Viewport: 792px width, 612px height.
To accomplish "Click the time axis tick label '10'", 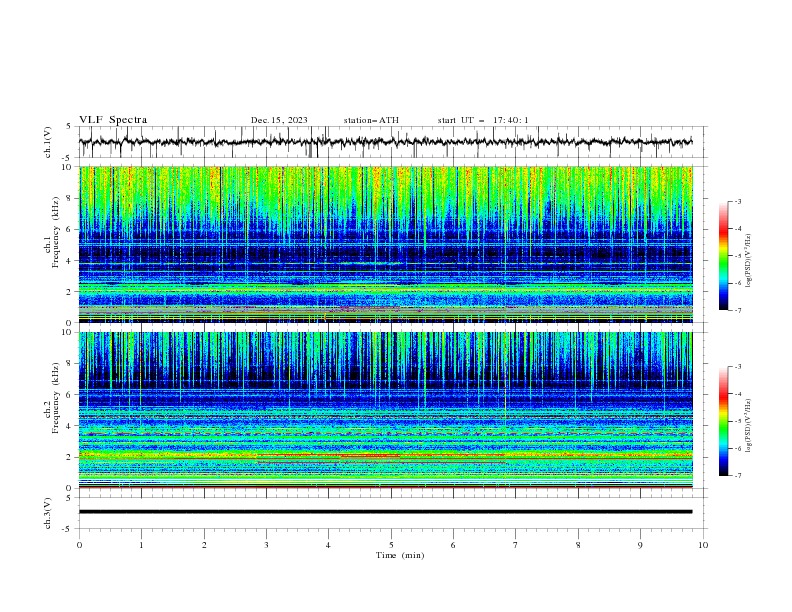I will point(703,545).
